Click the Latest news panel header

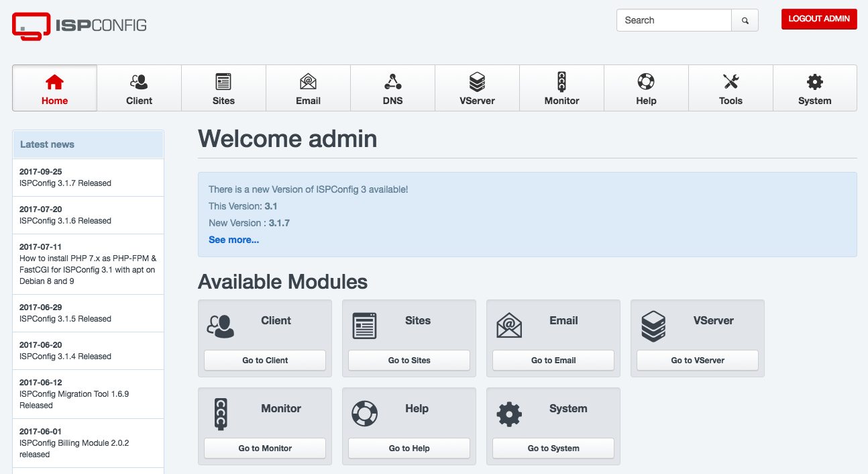88,144
